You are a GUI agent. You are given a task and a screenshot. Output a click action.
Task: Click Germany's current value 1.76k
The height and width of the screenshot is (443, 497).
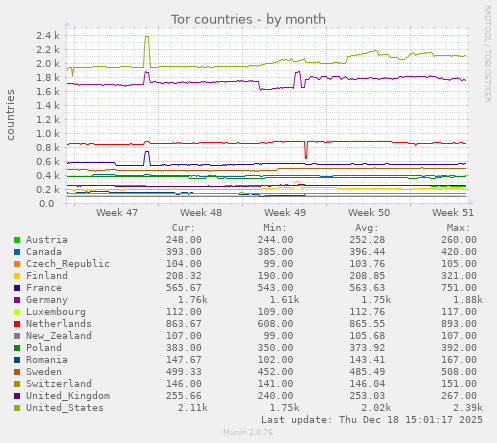pos(192,300)
